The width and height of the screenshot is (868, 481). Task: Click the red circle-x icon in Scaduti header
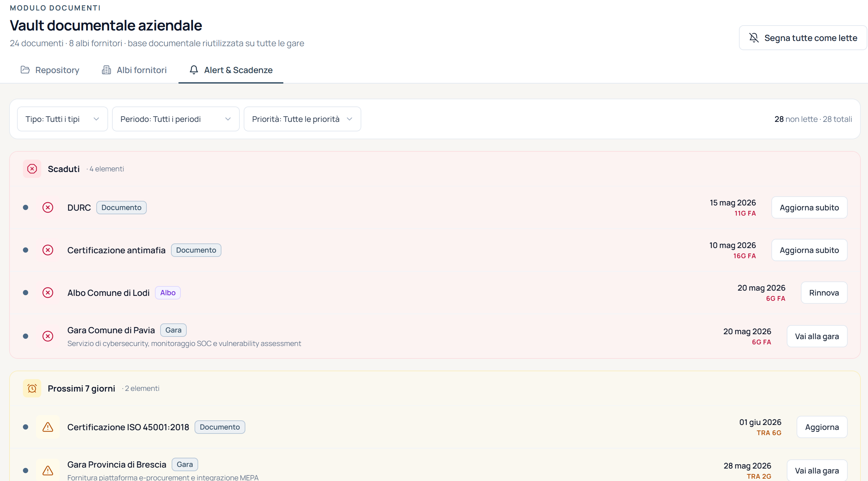tap(32, 169)
